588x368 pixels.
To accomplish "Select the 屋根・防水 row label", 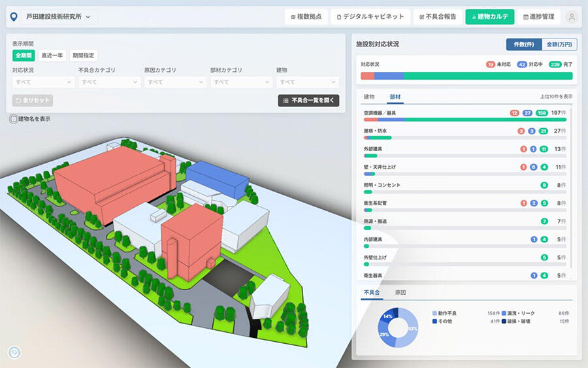I will pyautogui.click(x=375, y=131).
